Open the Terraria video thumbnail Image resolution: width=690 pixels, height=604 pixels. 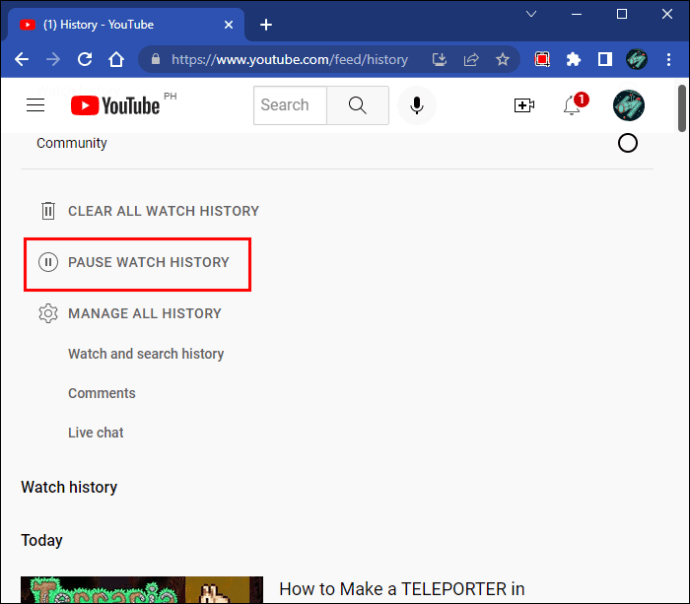pos(142,590)
